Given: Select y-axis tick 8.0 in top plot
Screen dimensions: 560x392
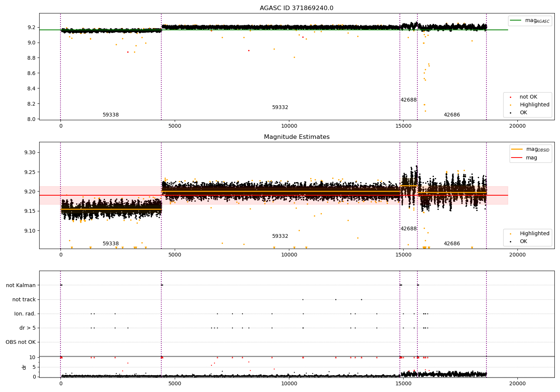Looking at the screenshot, I should tap(31, 119).
